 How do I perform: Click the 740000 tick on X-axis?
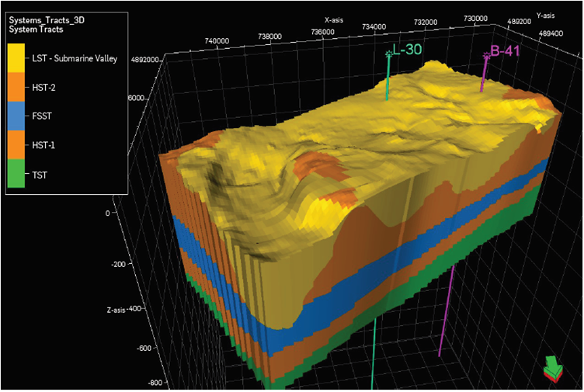tap(217, 40)
